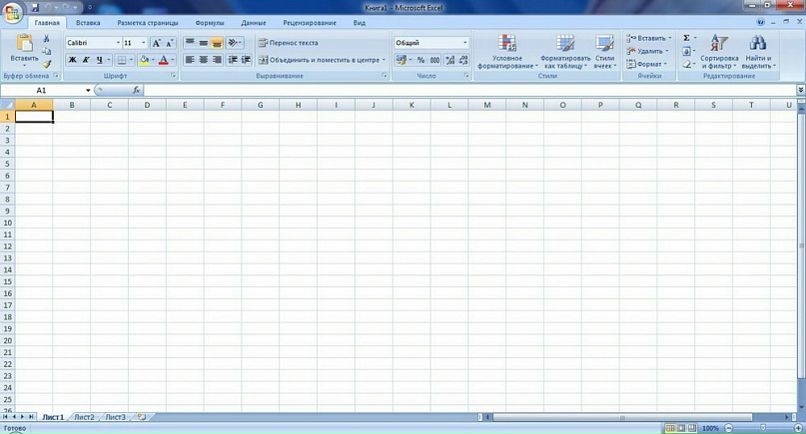This screenshot has height=434, width=806.
Task: Align text to top of cell
Action: point(190,43)
